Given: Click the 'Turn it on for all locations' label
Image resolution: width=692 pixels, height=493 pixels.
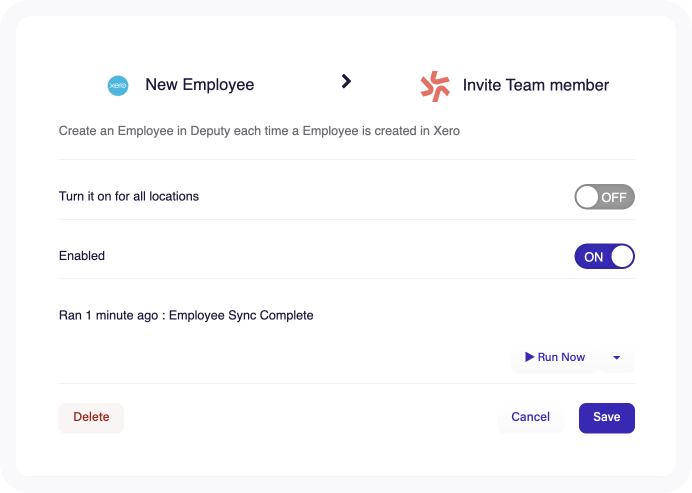Looking at the screenshot, I should (x=129, y=196).
